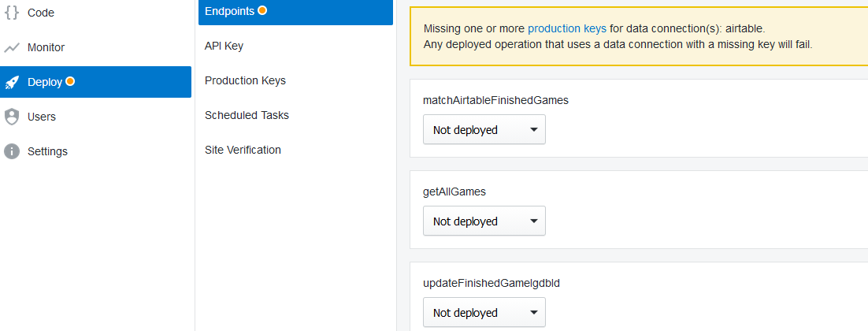
Task: Select Site Verification
Action: [x=243, y=150]
